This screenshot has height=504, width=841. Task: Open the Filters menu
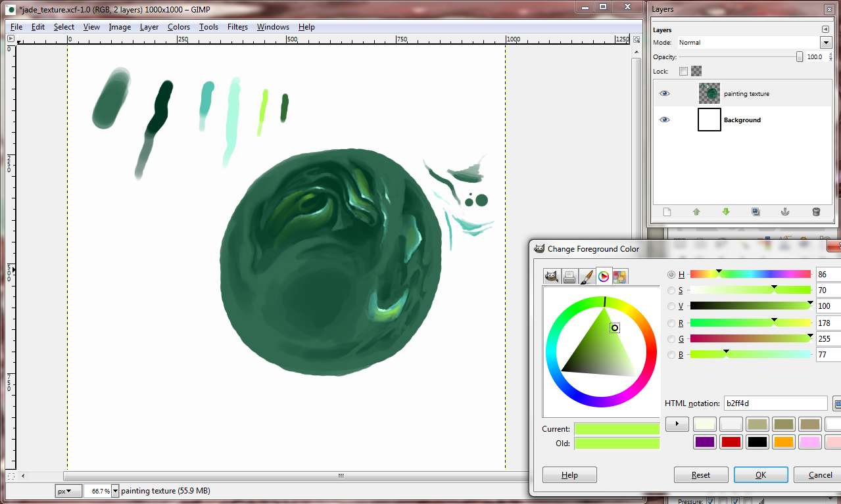237,27
